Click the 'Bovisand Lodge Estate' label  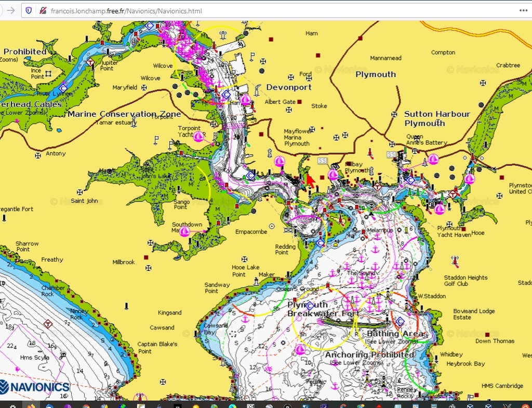pos(474,314)
